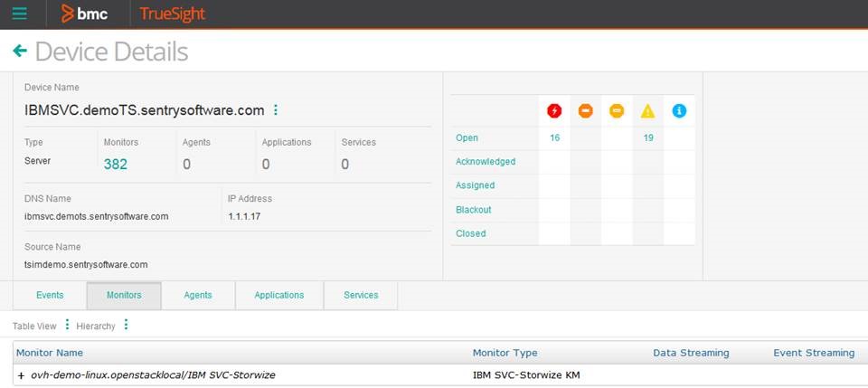Click the orange major severity icon

click(x=586, y=110)
